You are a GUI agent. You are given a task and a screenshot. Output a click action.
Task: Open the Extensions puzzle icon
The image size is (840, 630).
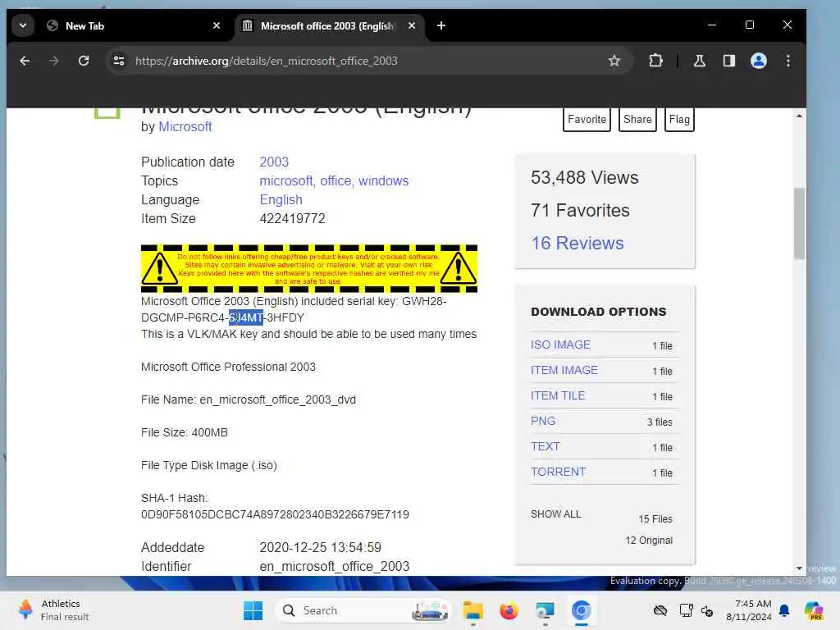coord(655,61)
